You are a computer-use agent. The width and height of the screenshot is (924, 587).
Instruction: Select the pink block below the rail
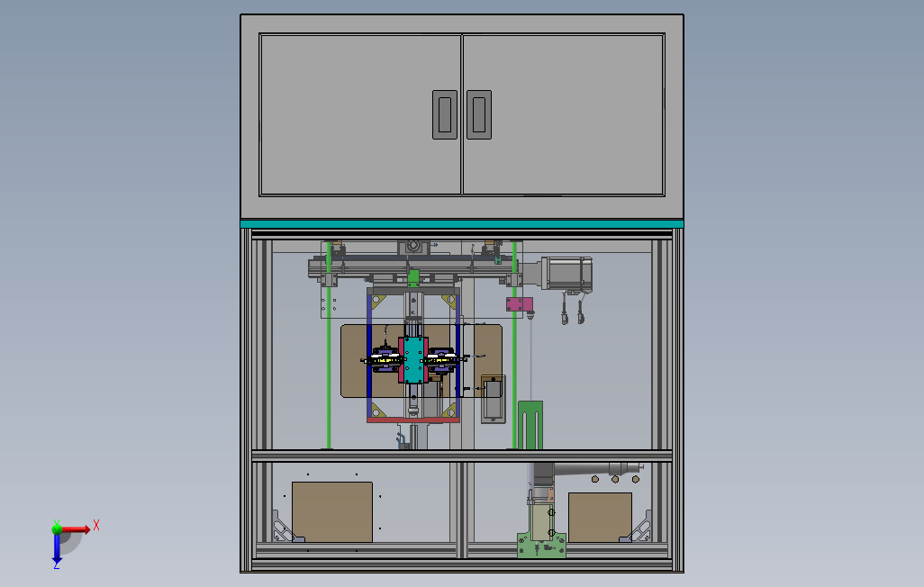tap(519, 304)
